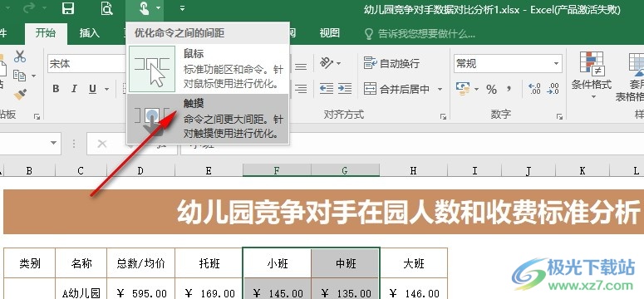Toggle Bold formatting
The image size is (644, 299).
pos(57,89)
